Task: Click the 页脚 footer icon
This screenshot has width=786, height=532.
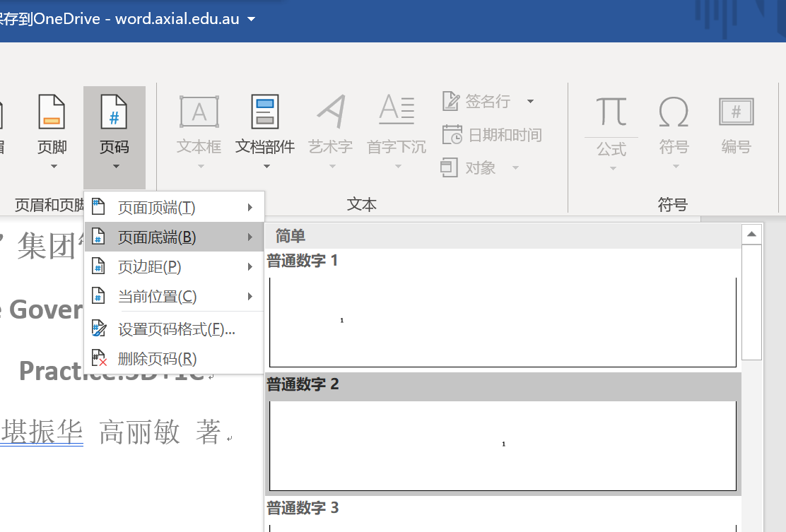Action: (x=52, y=113)
